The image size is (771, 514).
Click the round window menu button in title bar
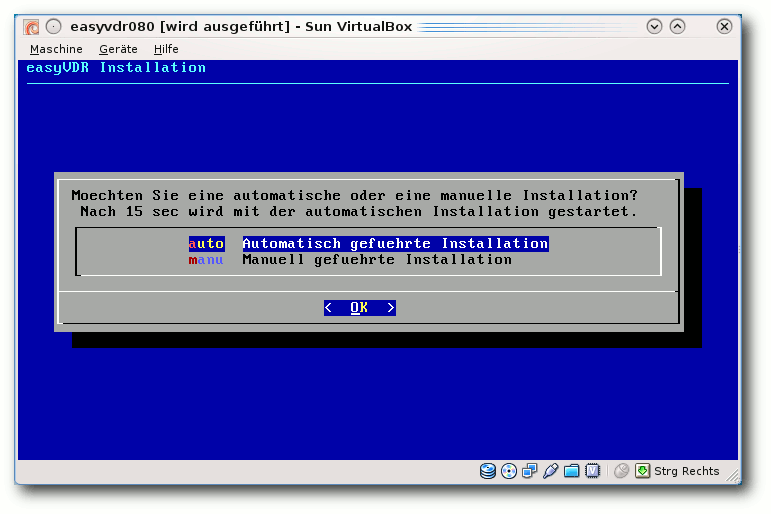(x=54, y=27)
